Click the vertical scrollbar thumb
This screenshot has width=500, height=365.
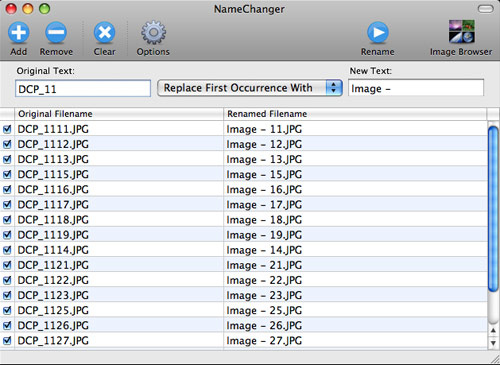pos(493,209)
